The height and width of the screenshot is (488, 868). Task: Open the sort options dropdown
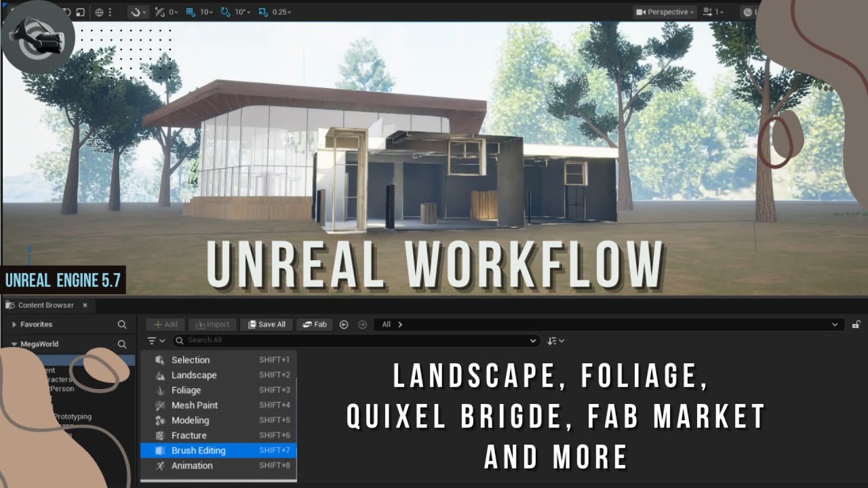pyautogui.click(x=556, y=341)
